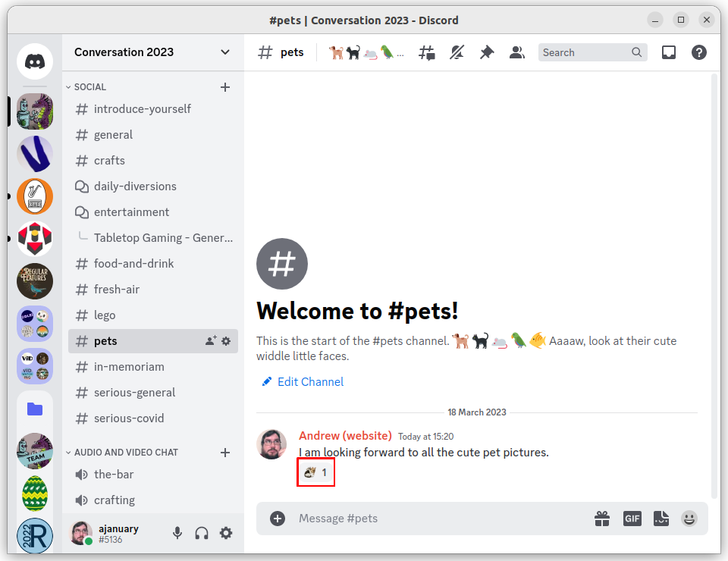
Task: Open user settings gear
Action: 226,533
